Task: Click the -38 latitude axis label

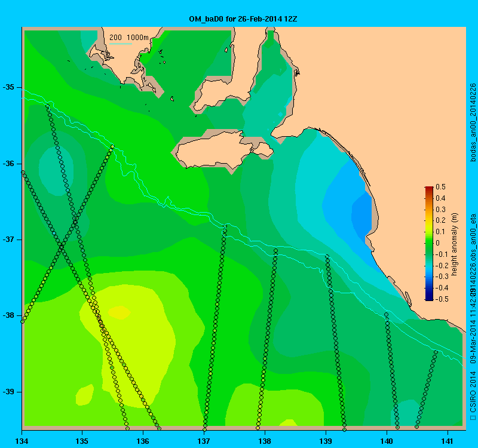Action: pos(8,315)
